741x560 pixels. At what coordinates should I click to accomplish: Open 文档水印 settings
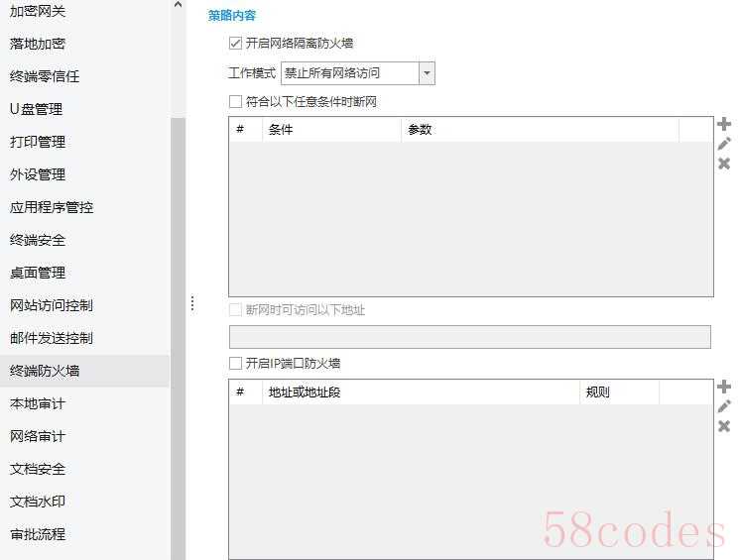[x=38, y=502]
